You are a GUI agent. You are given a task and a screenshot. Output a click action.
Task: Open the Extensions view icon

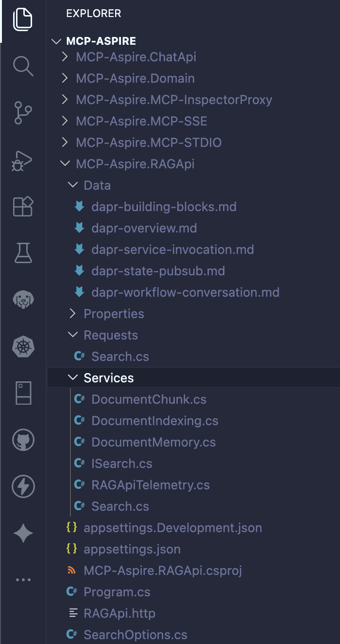[x=23, y=206]
